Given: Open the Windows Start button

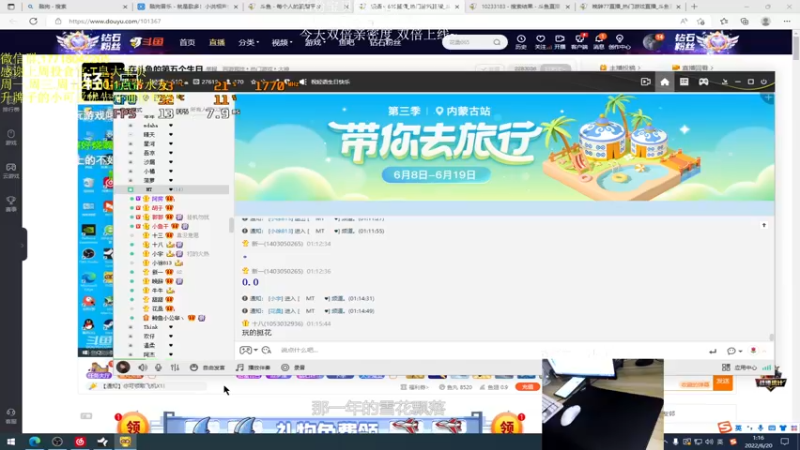Looking at the screenshot, I should point(11,441).
